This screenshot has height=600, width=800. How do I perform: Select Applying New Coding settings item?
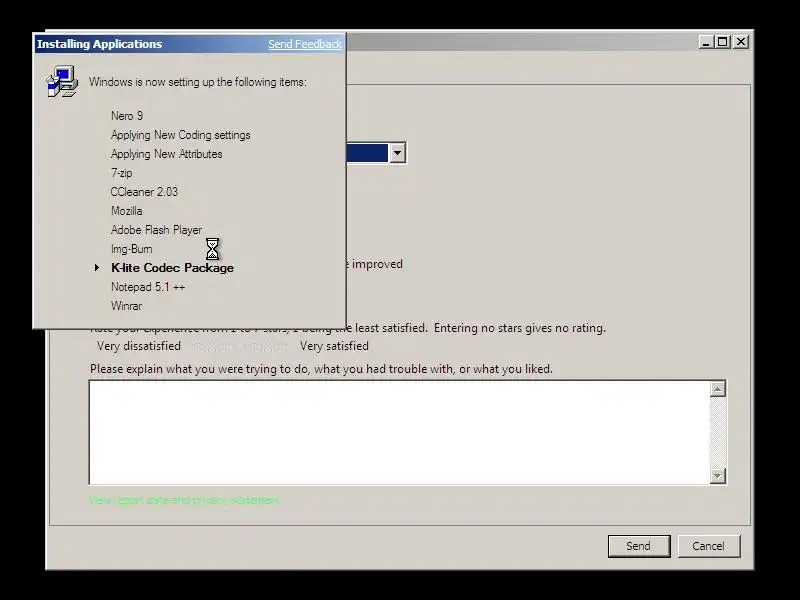point(181,135)
